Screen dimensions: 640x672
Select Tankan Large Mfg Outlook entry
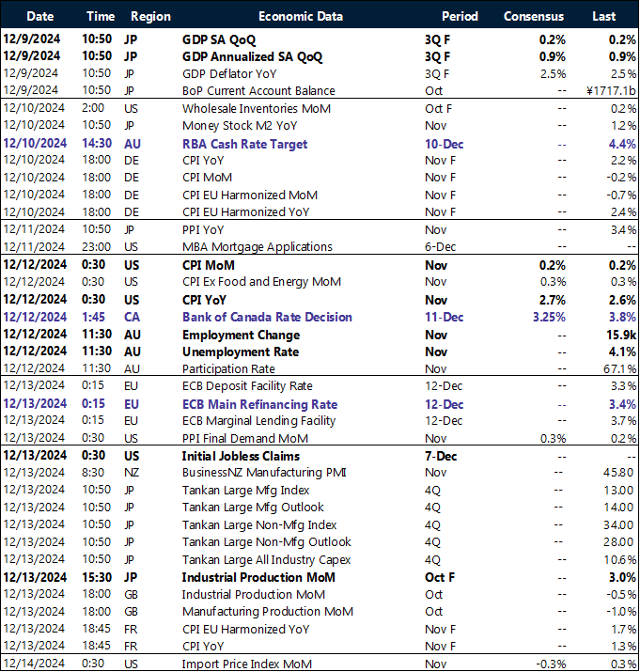click(x=253, y=507)
